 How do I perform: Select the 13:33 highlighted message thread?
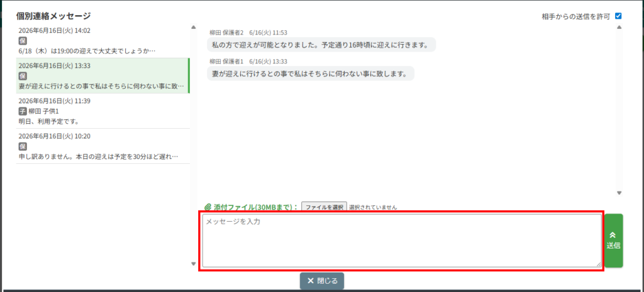coord(103,76)
